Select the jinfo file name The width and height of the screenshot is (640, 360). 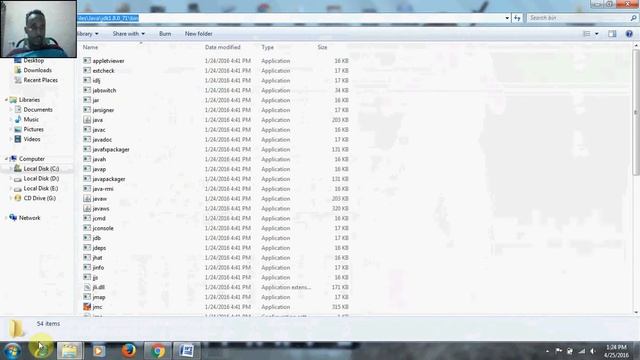pos(98,267)
